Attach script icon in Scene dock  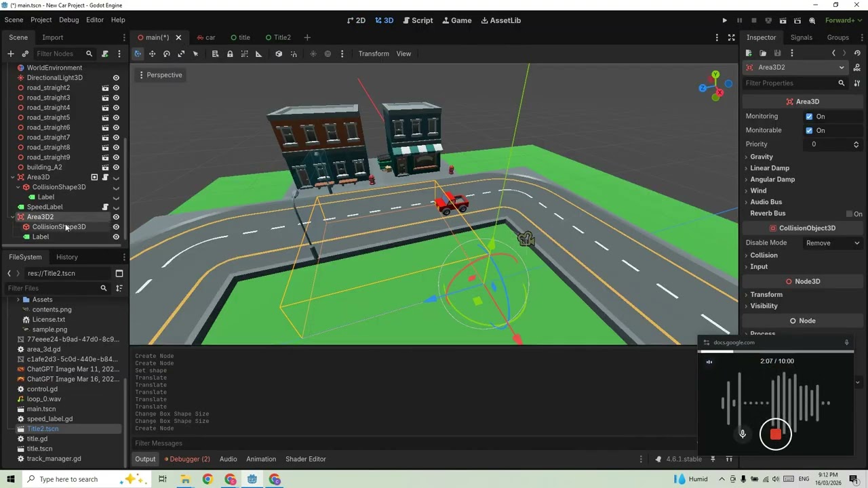click(x=104, y=54)
